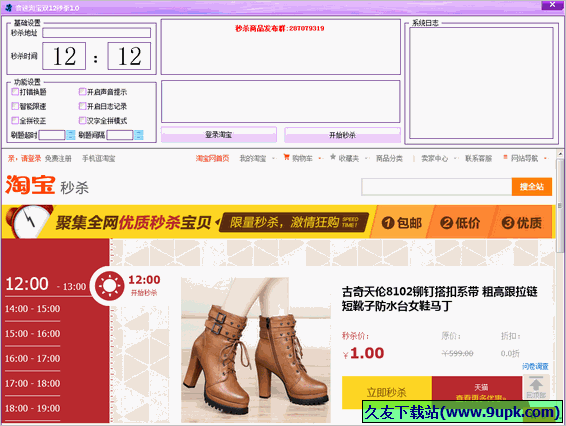566x426 pixels.
Task: Click the ¥1.00 seckill price
Action: 363,353
